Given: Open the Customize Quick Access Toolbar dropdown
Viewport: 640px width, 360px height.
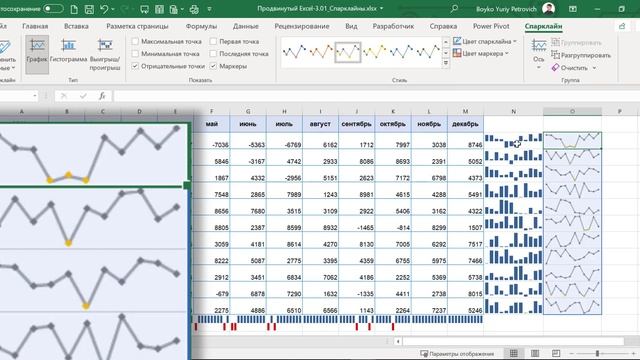Looking at the screenshot, I should (209, 9).
